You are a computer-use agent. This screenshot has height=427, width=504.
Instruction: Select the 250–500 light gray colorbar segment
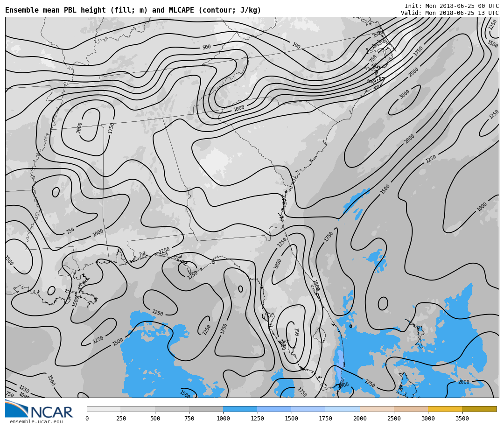(138, 409)
